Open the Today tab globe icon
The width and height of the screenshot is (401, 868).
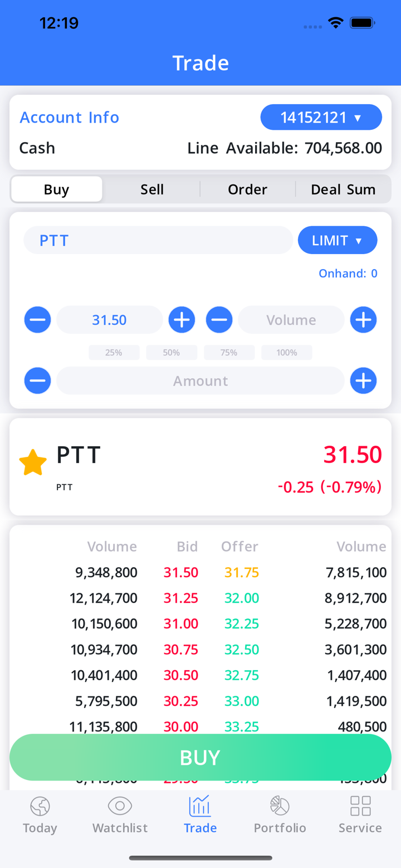click(40, 806)
